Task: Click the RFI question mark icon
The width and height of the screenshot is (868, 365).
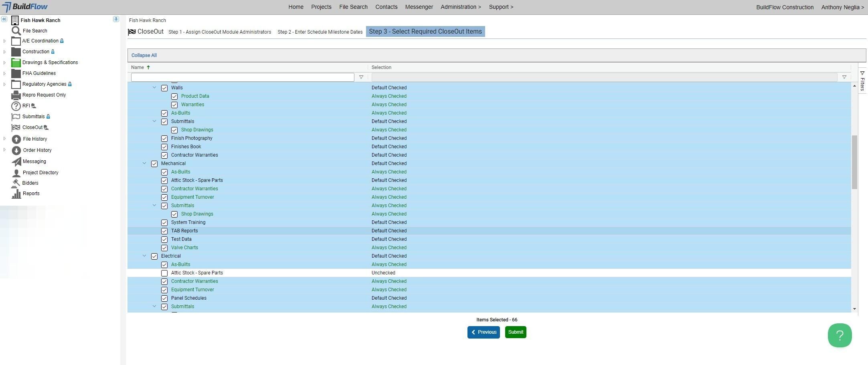Action: [x=16, y=106]
